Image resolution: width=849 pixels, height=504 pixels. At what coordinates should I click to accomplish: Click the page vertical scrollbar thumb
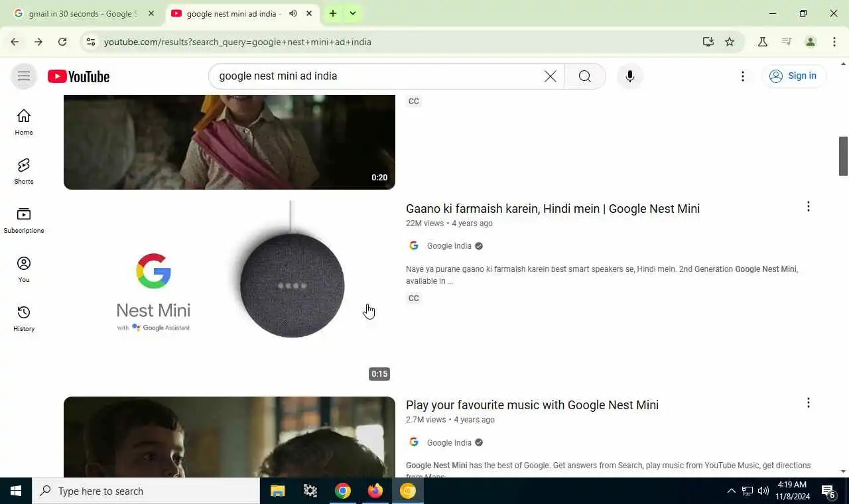844,156
